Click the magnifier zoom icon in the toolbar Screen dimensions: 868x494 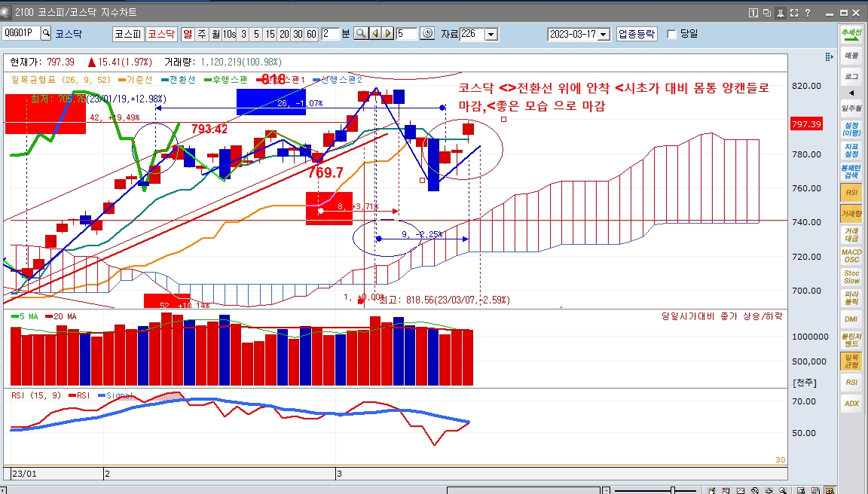click(361, 34)
